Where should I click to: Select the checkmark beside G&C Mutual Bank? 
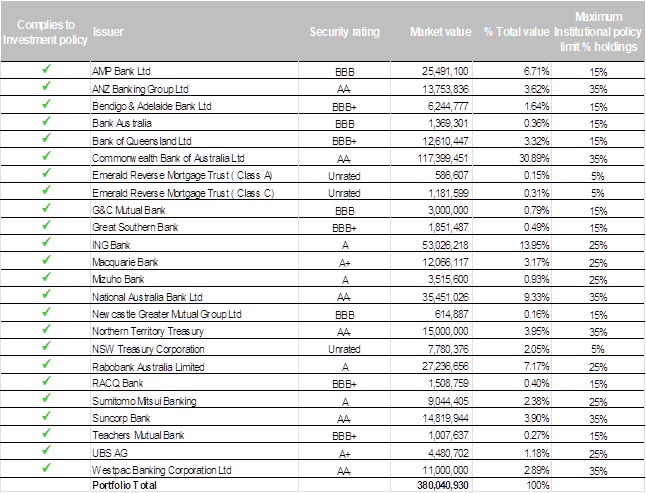(46, 208)
